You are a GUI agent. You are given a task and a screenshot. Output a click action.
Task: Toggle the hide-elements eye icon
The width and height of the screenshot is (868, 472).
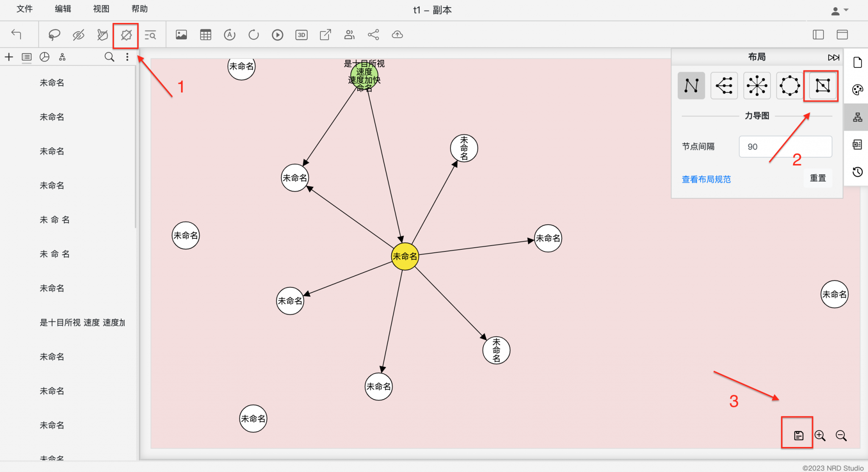pyautogui.click(x=78, y=35)
